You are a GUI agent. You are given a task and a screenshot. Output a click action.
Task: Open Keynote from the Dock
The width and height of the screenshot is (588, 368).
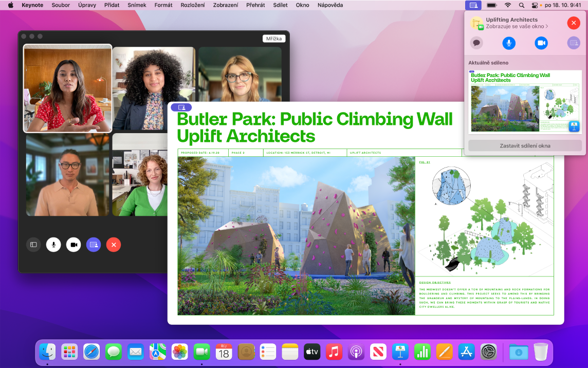[x=400, y=352]
